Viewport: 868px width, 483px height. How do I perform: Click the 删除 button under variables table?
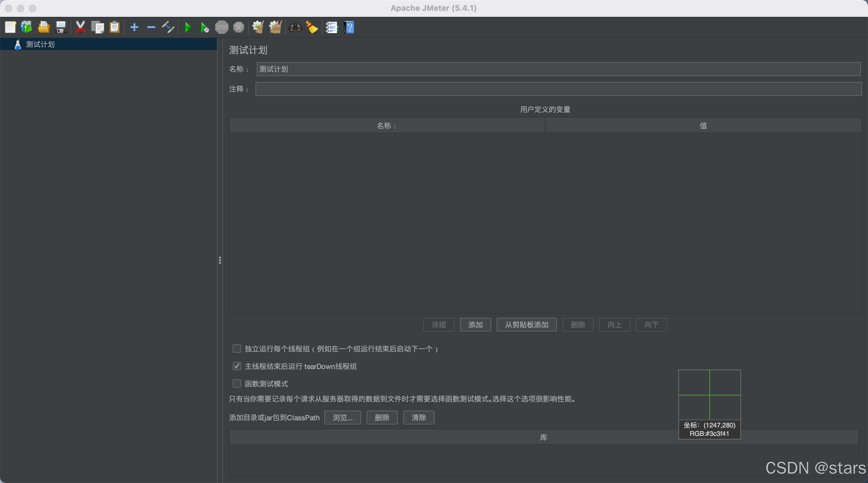coord(578,325)
